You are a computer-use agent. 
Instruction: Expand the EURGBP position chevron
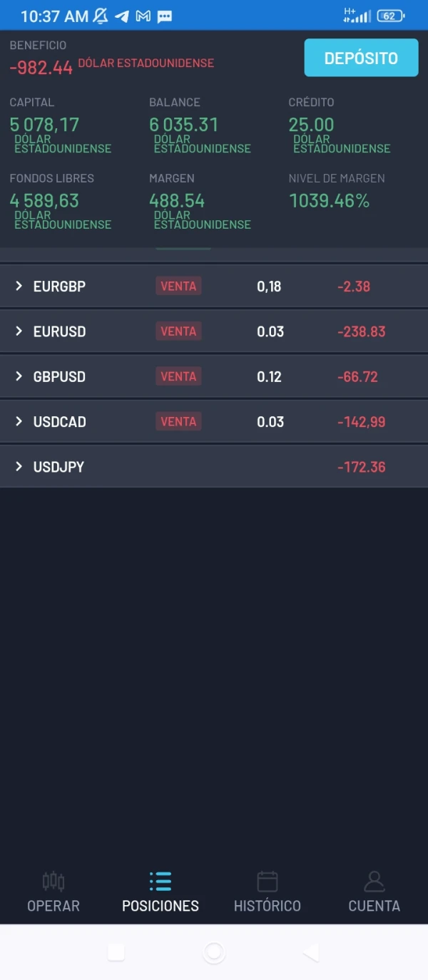[19, 286]
